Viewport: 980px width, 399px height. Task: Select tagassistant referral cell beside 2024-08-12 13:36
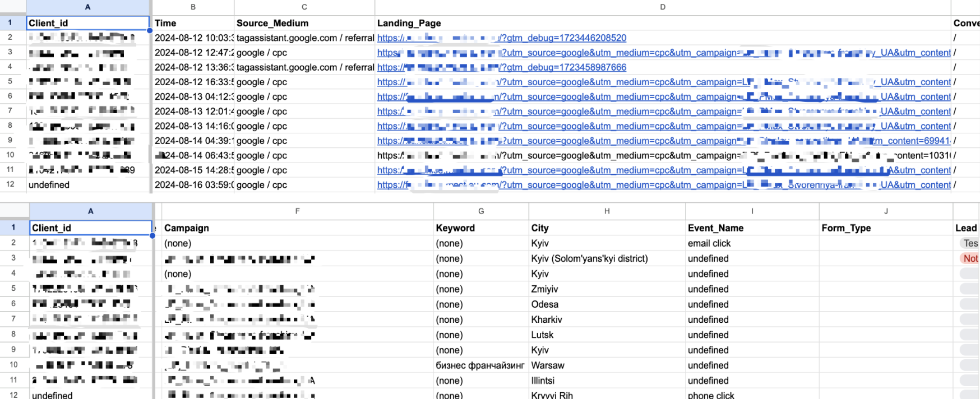pyautogui.click(x=304, y=67)
